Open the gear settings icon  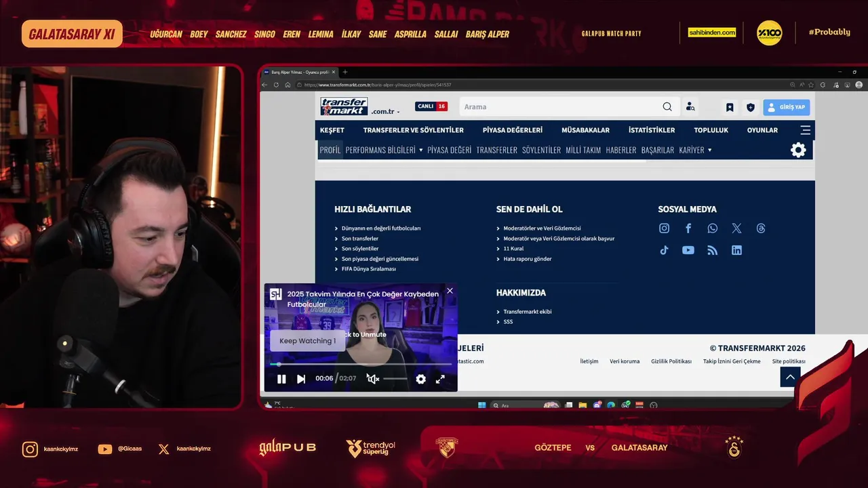pos(799,150)
